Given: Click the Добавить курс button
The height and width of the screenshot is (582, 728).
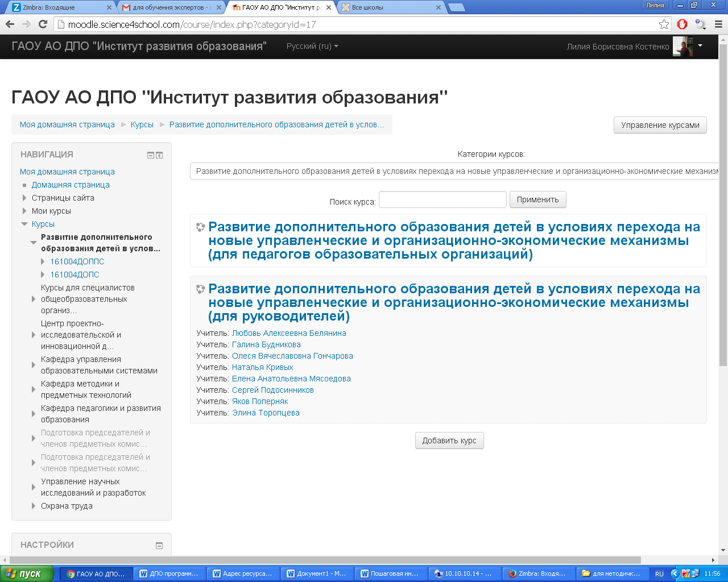Looking at the screenshot, I should pyautogui.click(x=449, y=440).
